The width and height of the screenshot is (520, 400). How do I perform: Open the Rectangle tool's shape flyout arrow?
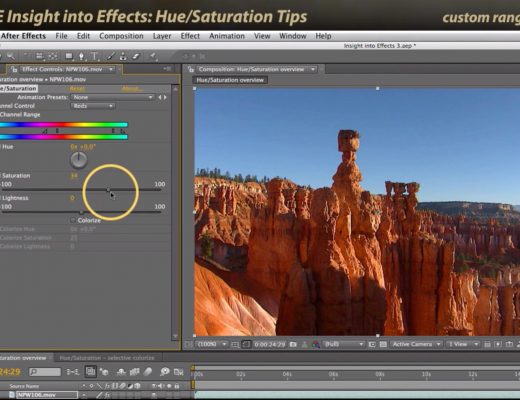pos(74,59)
